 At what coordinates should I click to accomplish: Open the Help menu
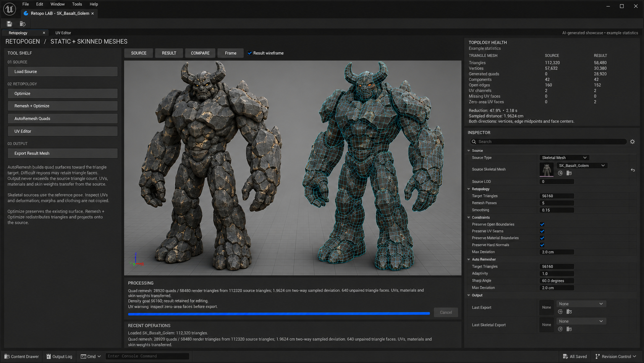click(94, 4)
